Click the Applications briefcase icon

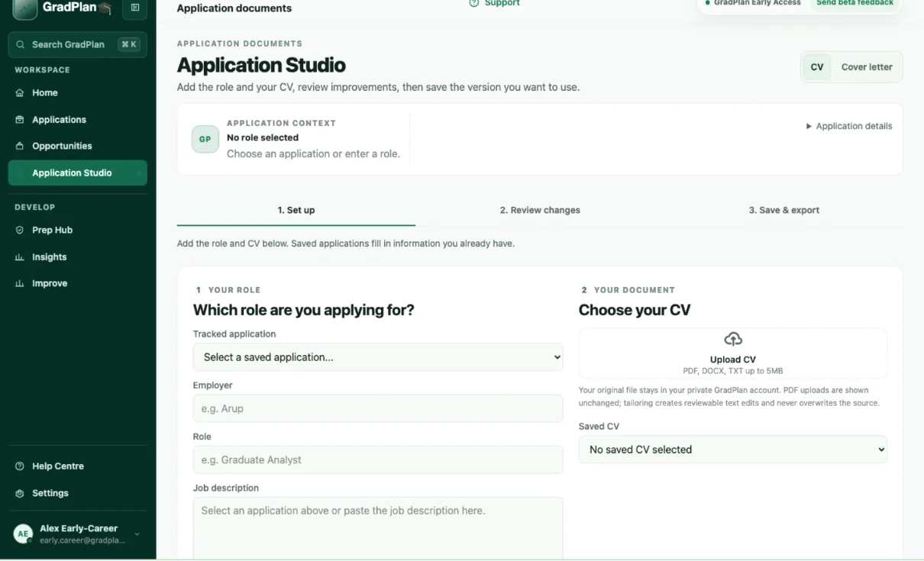pyautogui.click(x=20, y=120)
